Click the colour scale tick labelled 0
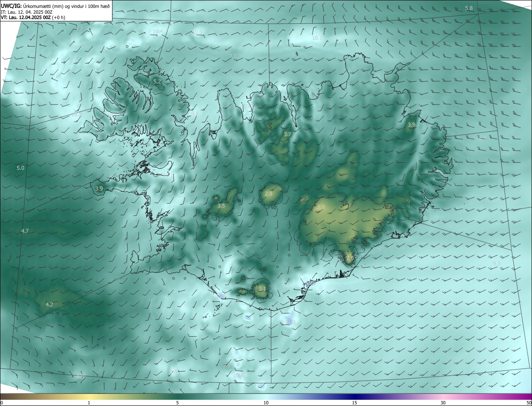Image resolution: width=532 pixels, height=406 pixels. (1, 403)
